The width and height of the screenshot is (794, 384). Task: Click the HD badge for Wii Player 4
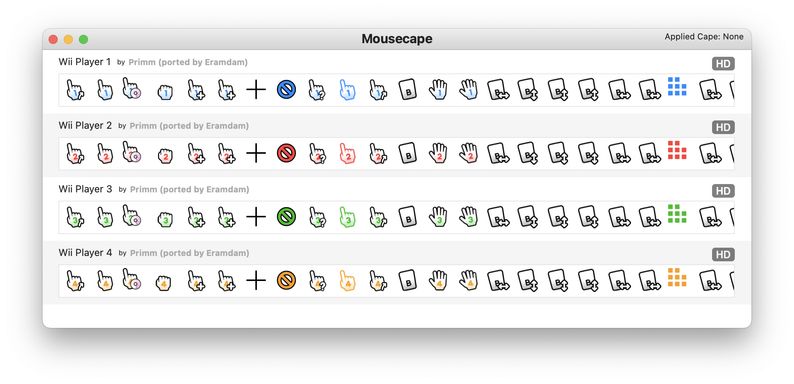click(x=723, y=254)
